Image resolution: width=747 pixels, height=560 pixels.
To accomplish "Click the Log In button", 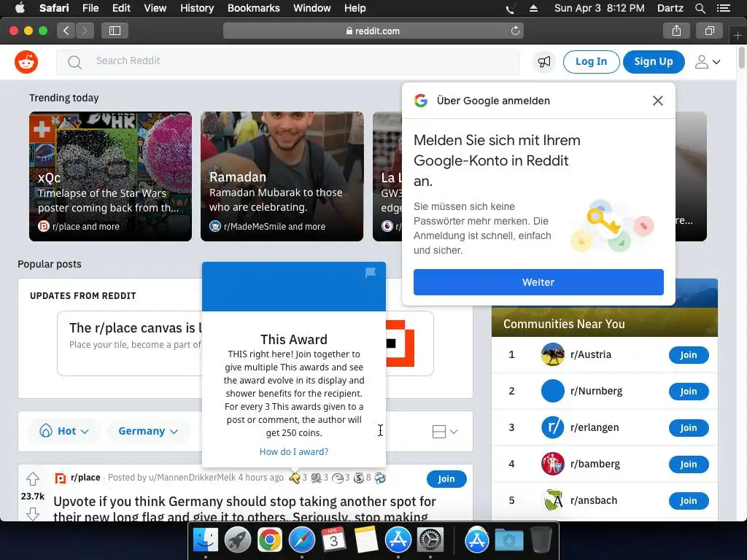I will click(x=591, y=62).
